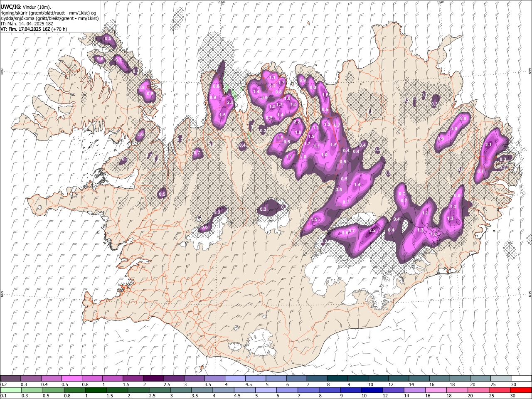Pick the 9 royal blue swatch in bottom row
Viewport: 532px width, 399px height.
click(x=351, y=390)
